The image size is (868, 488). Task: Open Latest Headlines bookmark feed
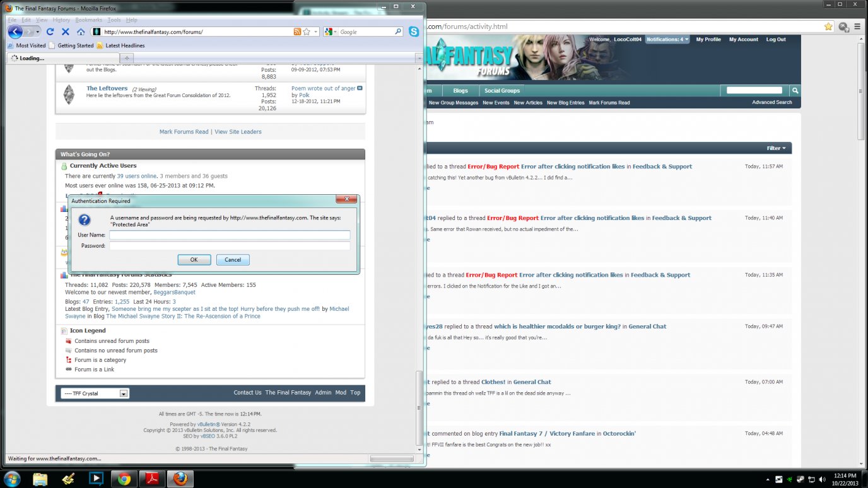[x=120, y=45]
